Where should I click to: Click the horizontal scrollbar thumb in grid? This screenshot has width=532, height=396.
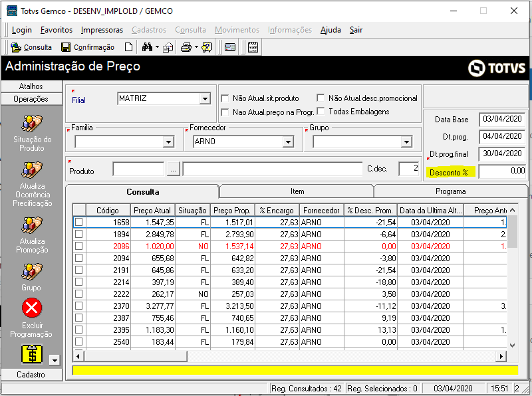[135, 356]
